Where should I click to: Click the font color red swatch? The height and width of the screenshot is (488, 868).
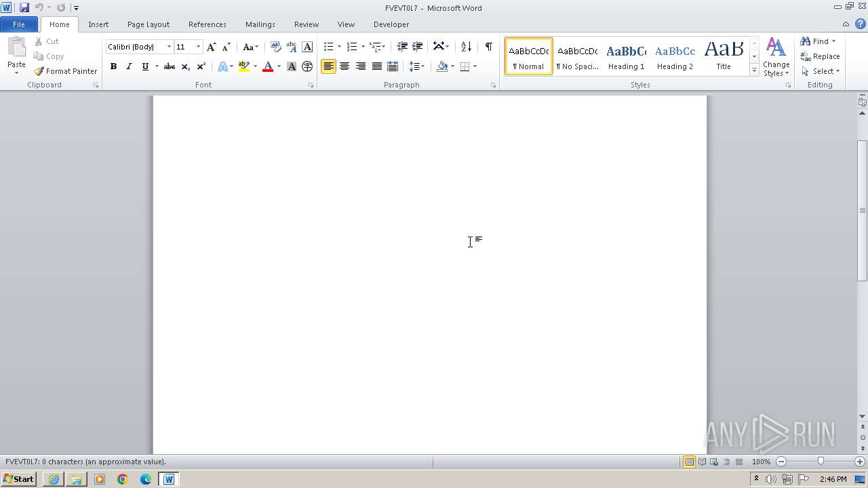tap(268, 66)
